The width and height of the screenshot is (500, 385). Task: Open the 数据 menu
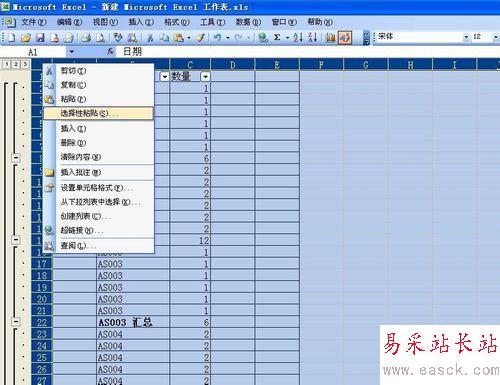pos(248,22)
